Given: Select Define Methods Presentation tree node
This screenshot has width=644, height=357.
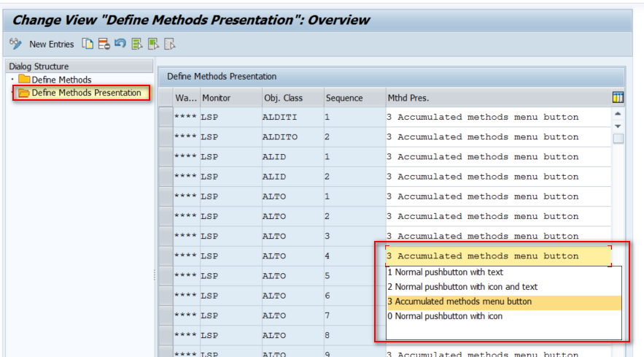Looking at the screenshot, I should point(86,93).
